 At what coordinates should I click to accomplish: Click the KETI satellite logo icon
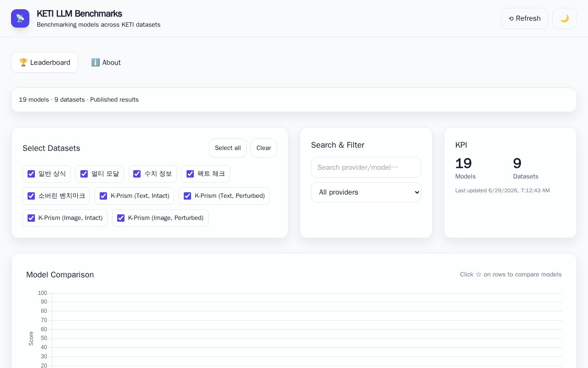point(20,18)
